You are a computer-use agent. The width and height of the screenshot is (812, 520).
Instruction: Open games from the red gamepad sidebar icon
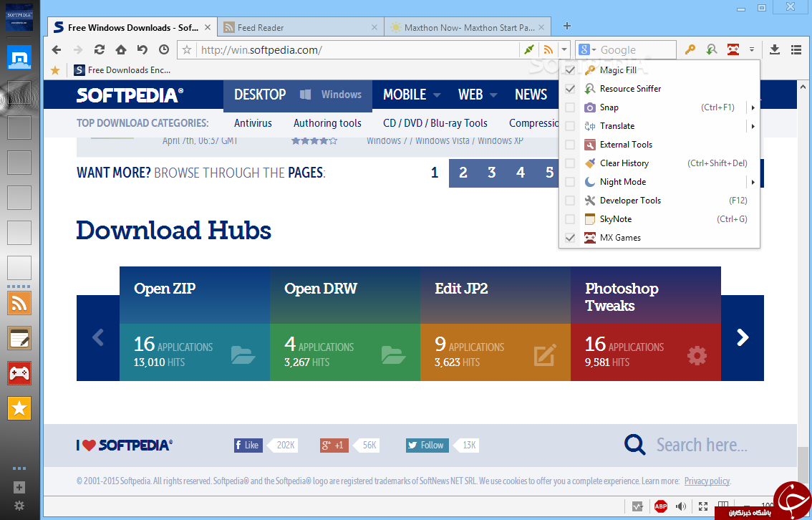click(x=19, y=373)
